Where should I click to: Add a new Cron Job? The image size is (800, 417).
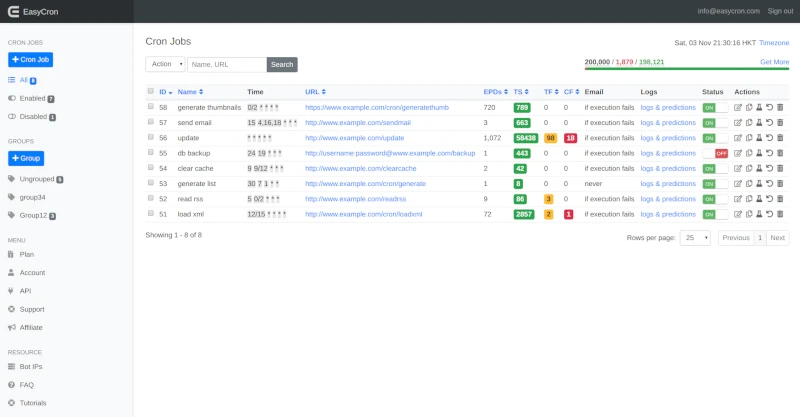pyautogui.click(x=31, y=60)
